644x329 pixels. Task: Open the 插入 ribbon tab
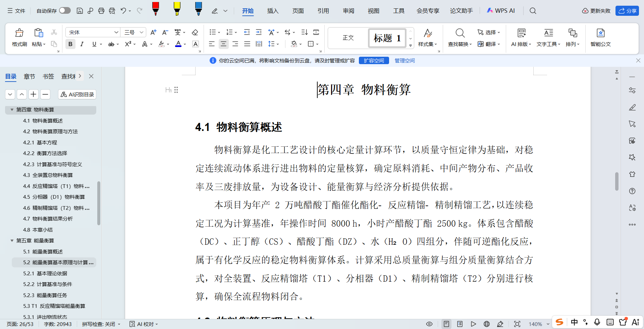273,11
